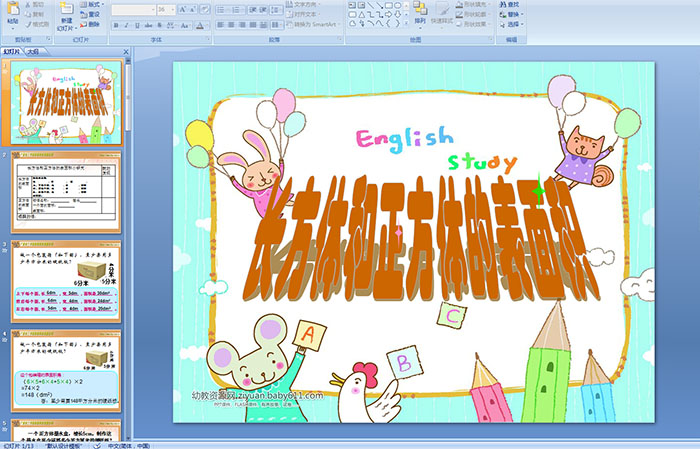Open the Paragraph group dialog launcher
Viewport: 700px width, 449px height.
click(340, 40)
